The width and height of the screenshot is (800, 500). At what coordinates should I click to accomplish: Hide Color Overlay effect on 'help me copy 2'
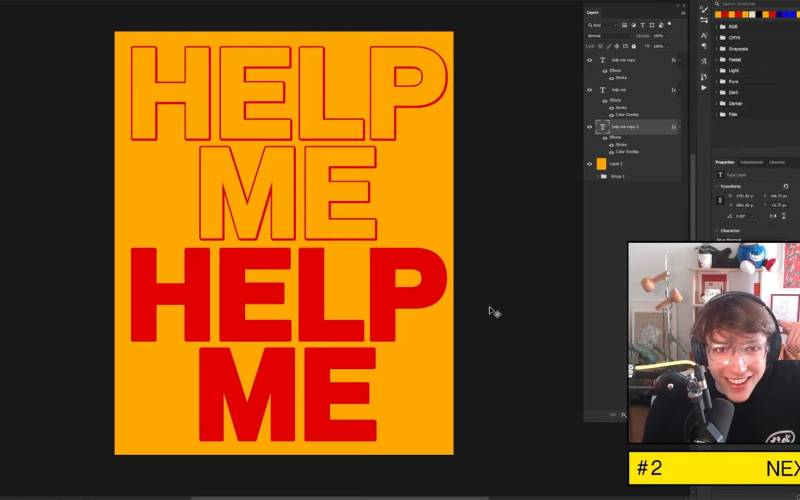tap(610, 152)
